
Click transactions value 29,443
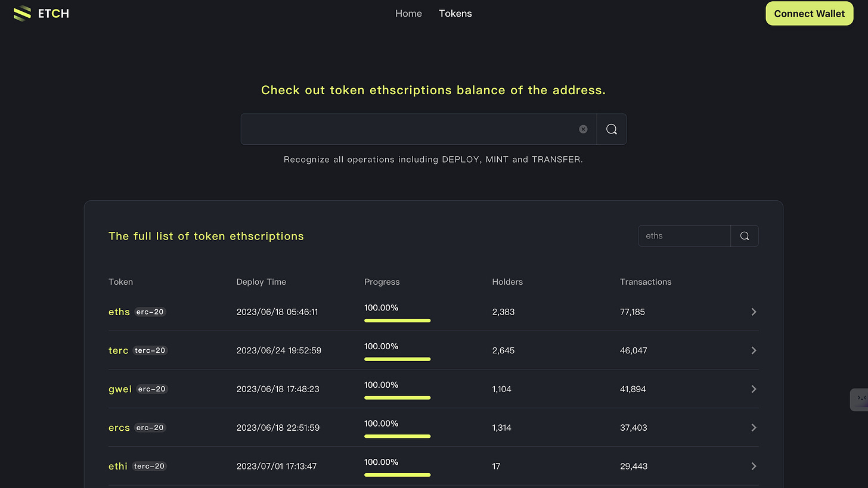click(x=634, y=466)
